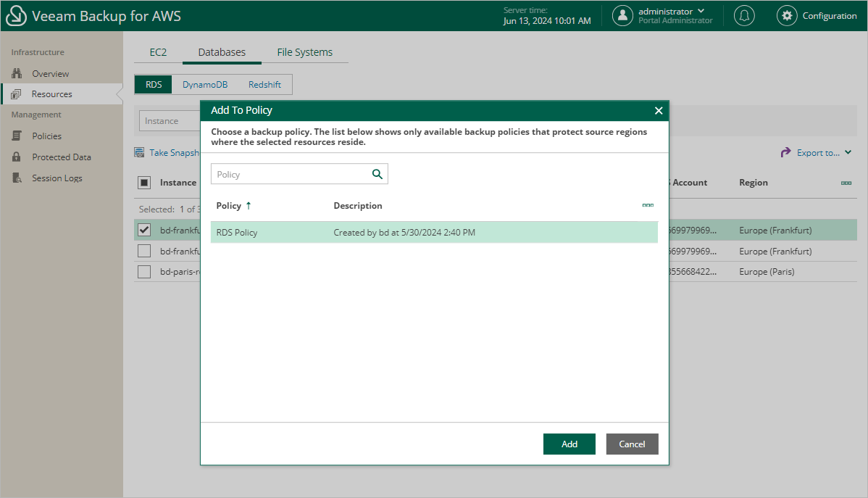The height and width of the screenshot is (498, 868).
Task: Click the Account column header
Action: [690, 183]
